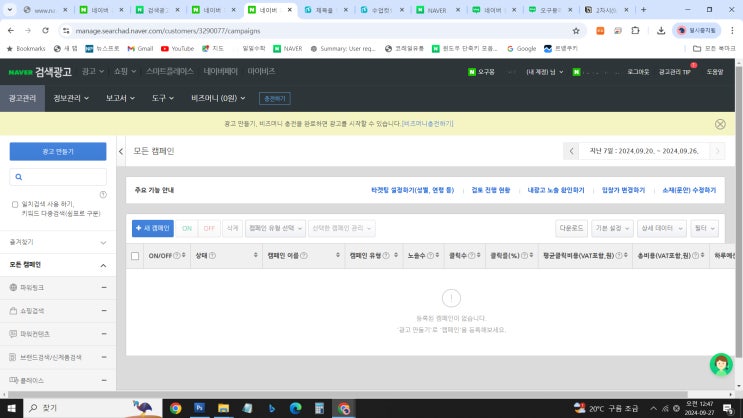Open the 쇼핑 dropdown in top navigation
Viewport: 743px width, 418px height.
[x=125, y=71]
